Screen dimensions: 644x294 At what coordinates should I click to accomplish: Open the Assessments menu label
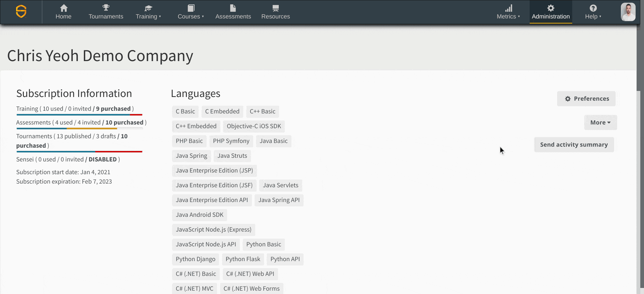coord(233,16)
